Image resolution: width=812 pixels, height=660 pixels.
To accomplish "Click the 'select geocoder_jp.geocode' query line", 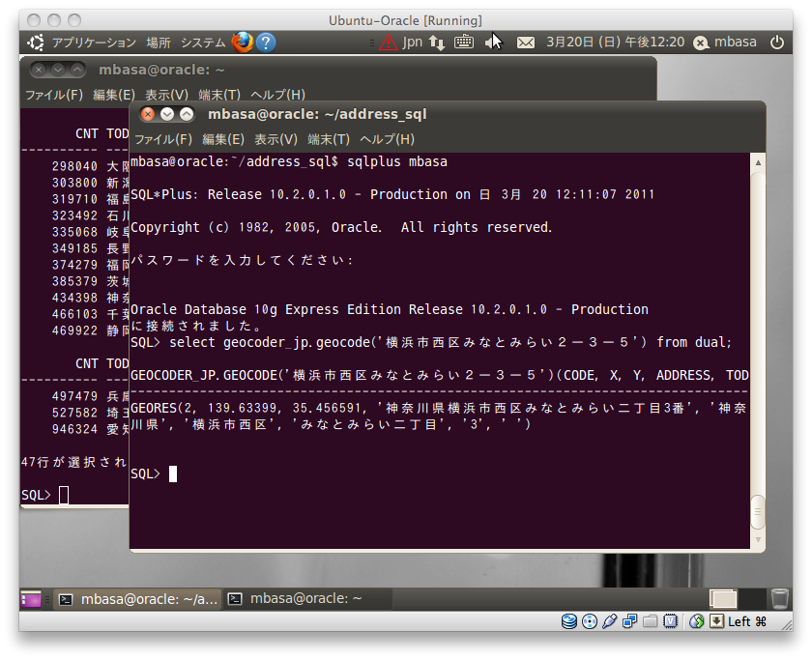I will tap(431, 342).
